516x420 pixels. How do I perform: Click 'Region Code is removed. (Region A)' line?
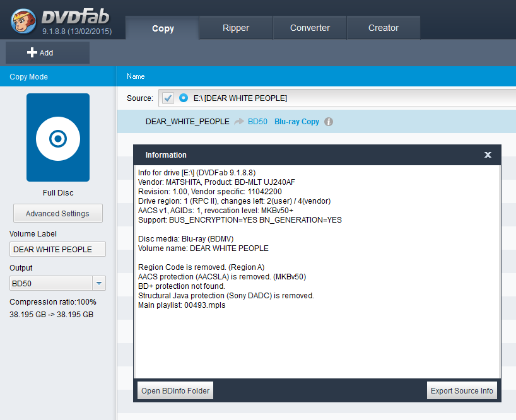tap(201, 267)
